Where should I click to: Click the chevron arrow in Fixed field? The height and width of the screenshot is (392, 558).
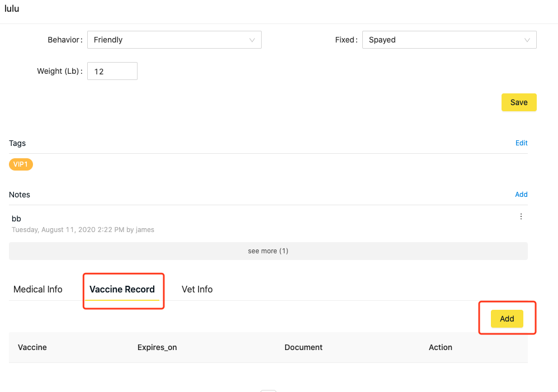point(527,40)
